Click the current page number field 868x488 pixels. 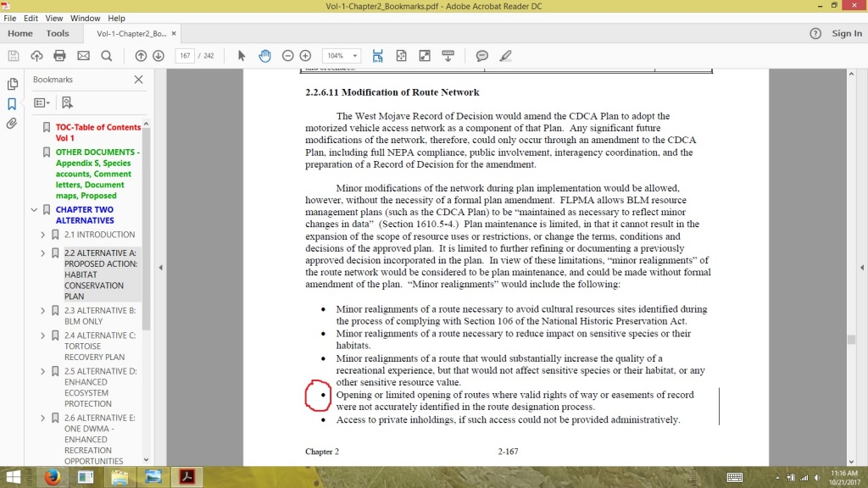(185, 55)
